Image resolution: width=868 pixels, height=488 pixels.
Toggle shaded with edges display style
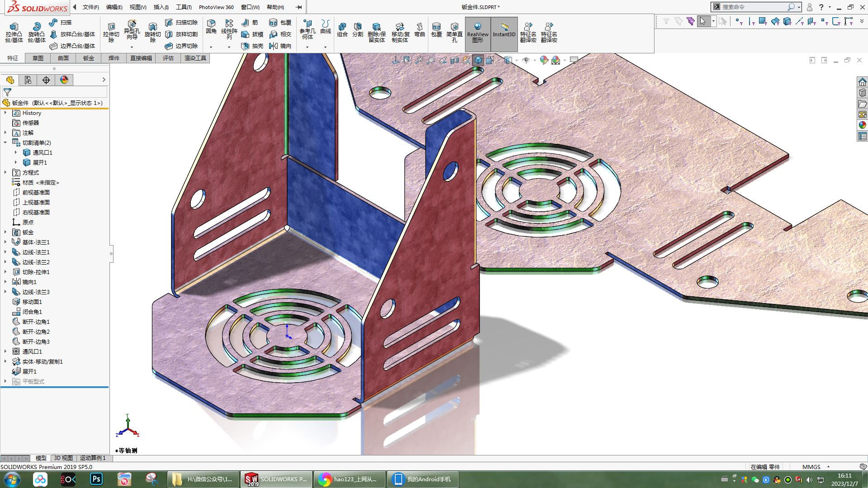(x=478, y=60)
